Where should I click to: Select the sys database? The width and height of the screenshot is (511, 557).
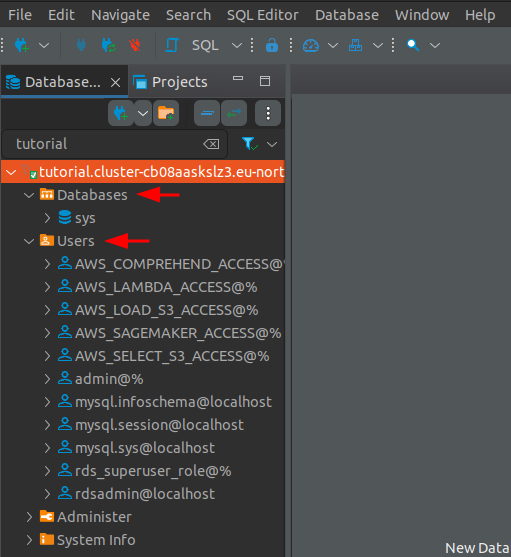(85, 218)
